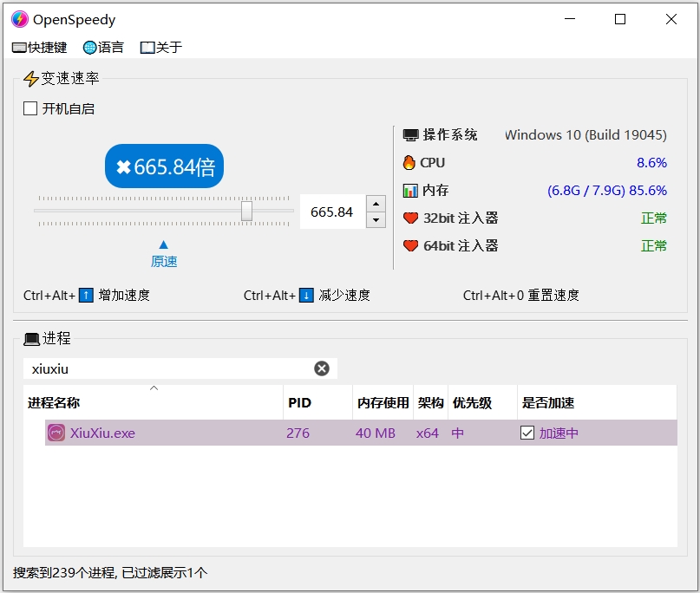Open the 快捷键 hotkeys menu
The width and height of the screenshot is (700, 593).
point(39,48)
